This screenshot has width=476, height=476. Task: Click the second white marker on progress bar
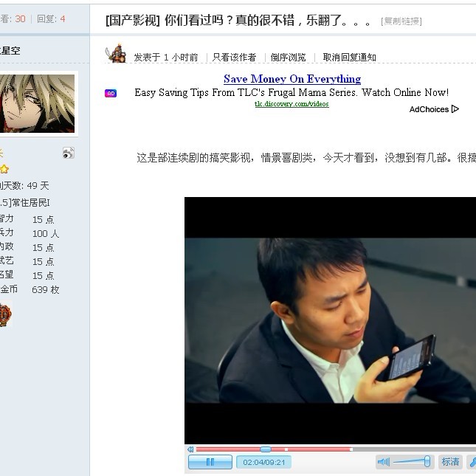click(351, 449)
